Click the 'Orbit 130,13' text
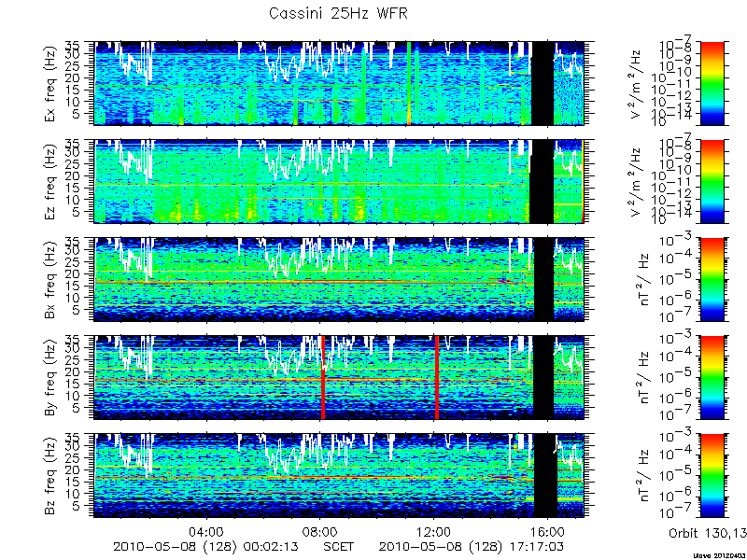Image resolution: width=747 pixels, height=560 pixels. (708, 533)
